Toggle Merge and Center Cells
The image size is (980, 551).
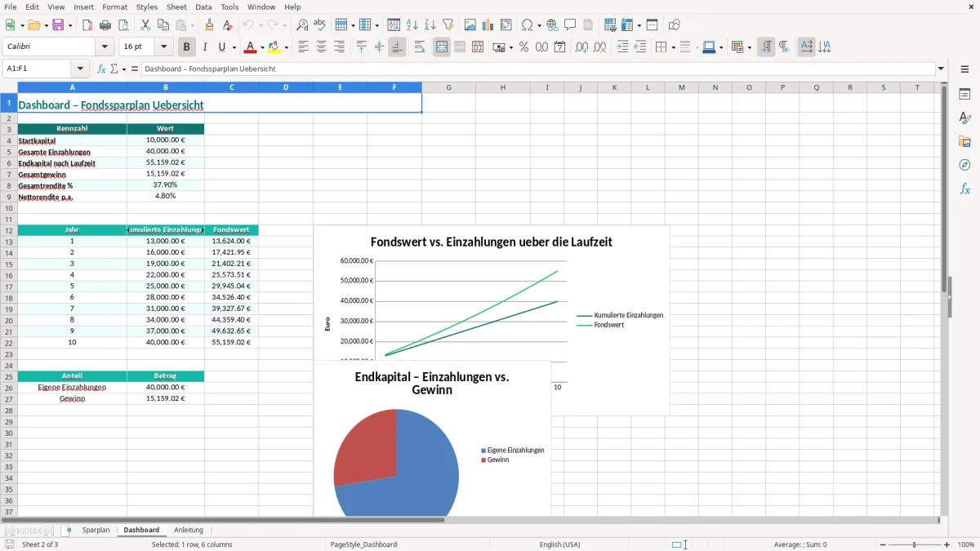(x=442, y=47)
